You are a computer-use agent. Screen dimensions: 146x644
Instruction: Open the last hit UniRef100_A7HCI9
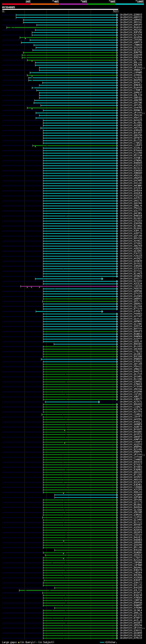pos(131,638)
